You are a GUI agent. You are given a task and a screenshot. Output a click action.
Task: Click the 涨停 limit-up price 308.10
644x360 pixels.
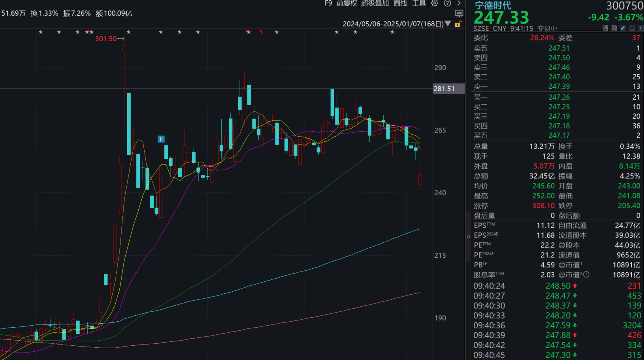pyautogui.click(x=543, y=206)
